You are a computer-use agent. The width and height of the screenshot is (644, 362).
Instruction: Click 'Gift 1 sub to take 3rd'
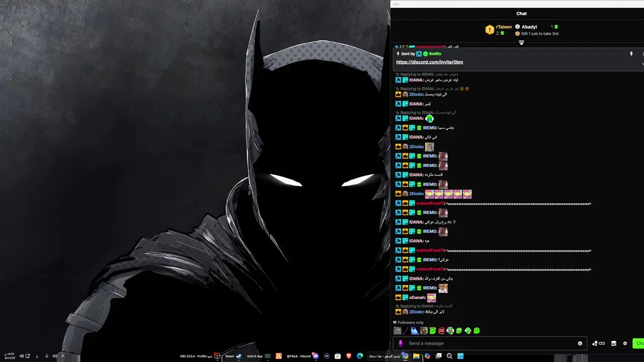pos(539,34)
